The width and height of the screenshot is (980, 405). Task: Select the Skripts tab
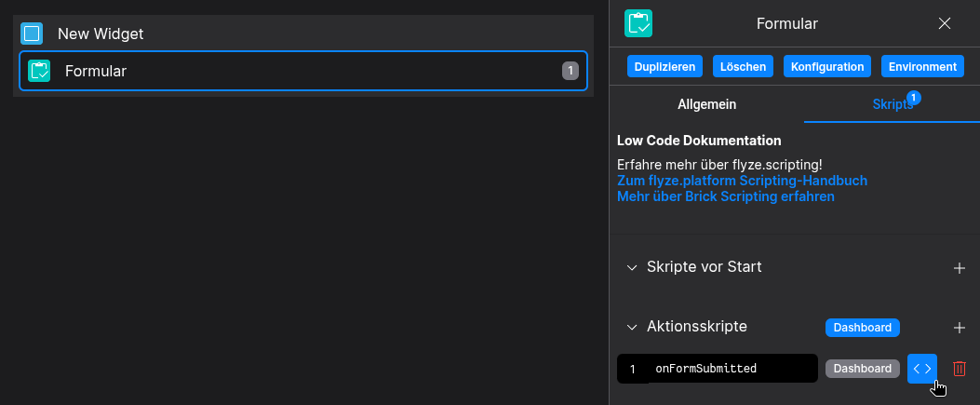tap(892, 104)
